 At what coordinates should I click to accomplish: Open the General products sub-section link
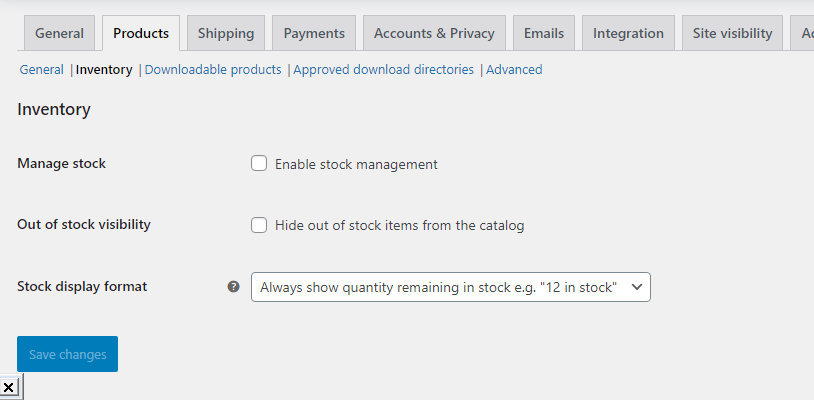41,70
